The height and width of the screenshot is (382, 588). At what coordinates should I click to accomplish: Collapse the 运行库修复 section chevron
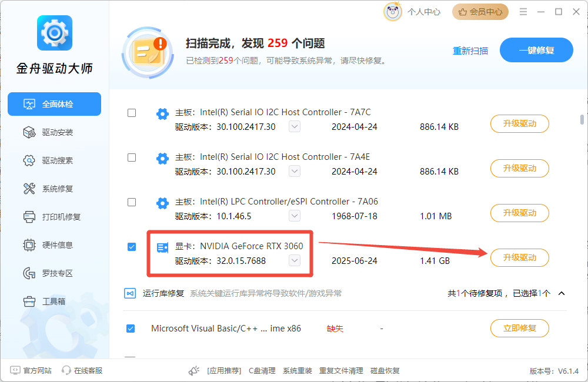[x=561, y=293]
